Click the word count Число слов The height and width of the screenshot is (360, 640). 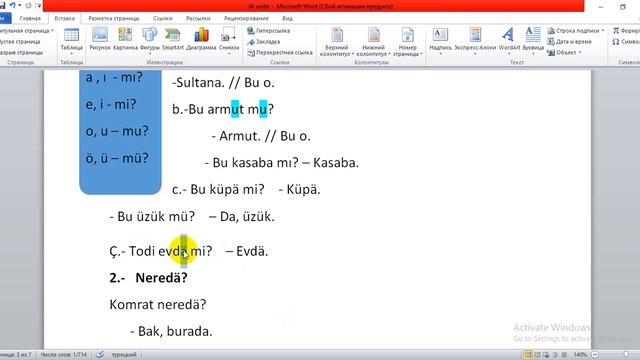(x=63, y=355)
